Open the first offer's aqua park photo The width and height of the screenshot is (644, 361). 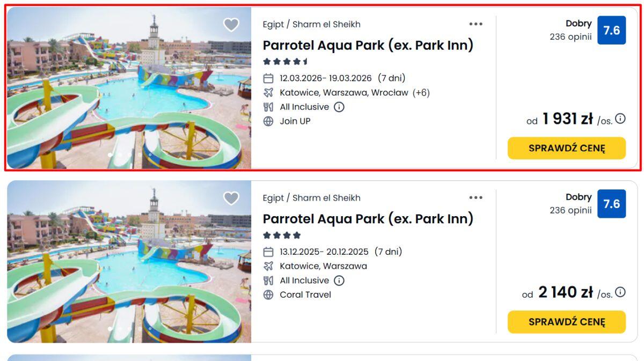coord(129,89)
